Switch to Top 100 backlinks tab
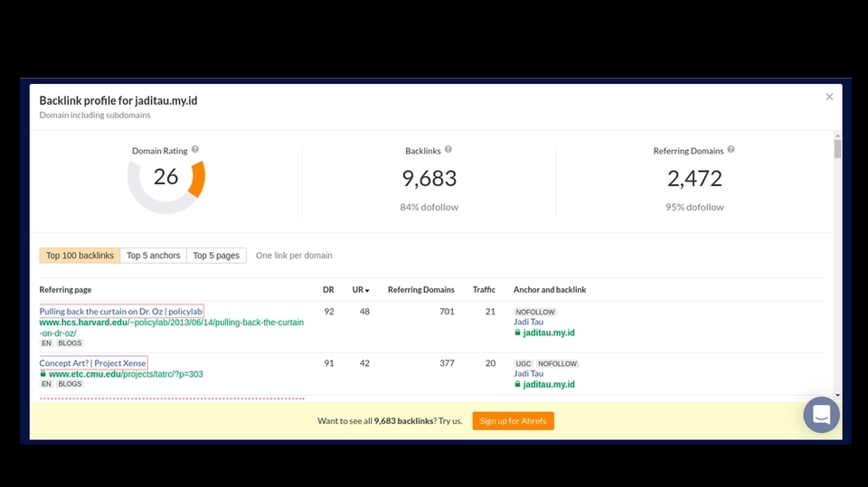The image size is (868, 487). tap(80, 255)
